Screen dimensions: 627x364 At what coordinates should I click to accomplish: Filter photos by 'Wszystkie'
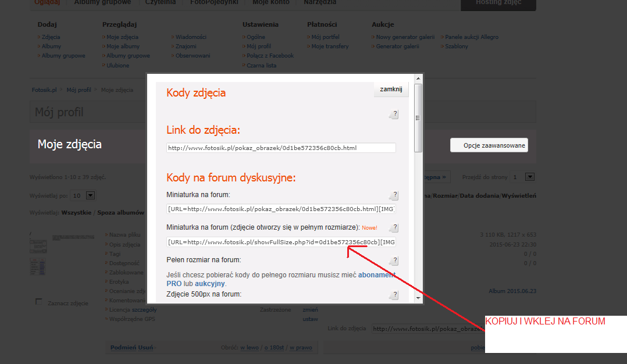pos(76,213)
